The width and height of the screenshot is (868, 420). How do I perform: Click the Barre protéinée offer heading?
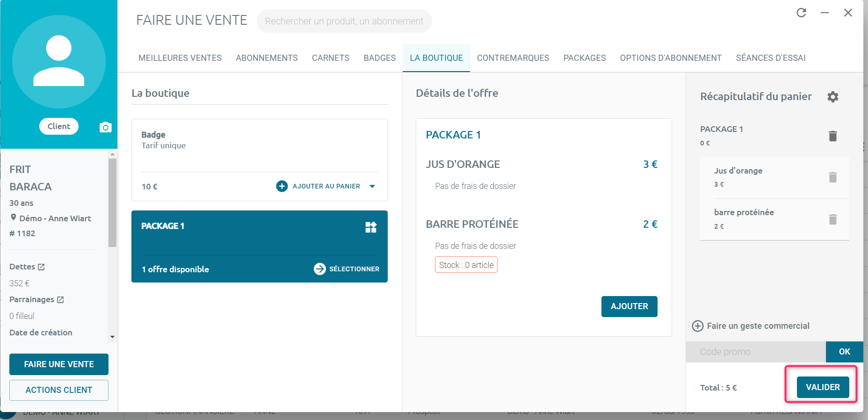coord(472,224)
